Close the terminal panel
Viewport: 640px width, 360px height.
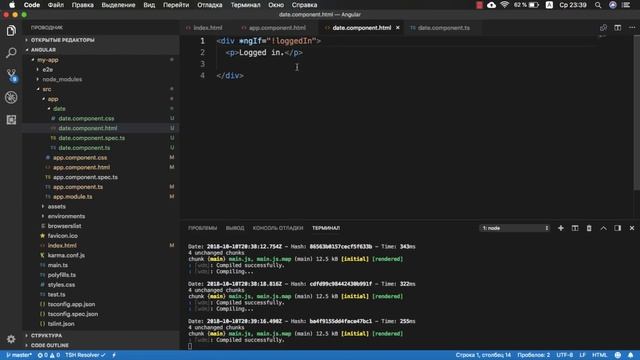[x=632, y=228]
